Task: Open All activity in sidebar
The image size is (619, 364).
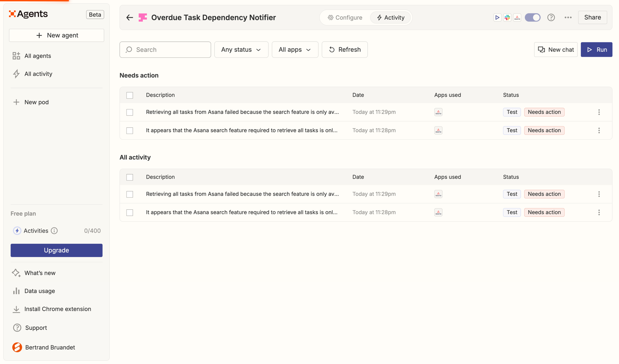Action: [x=32, y=74]
